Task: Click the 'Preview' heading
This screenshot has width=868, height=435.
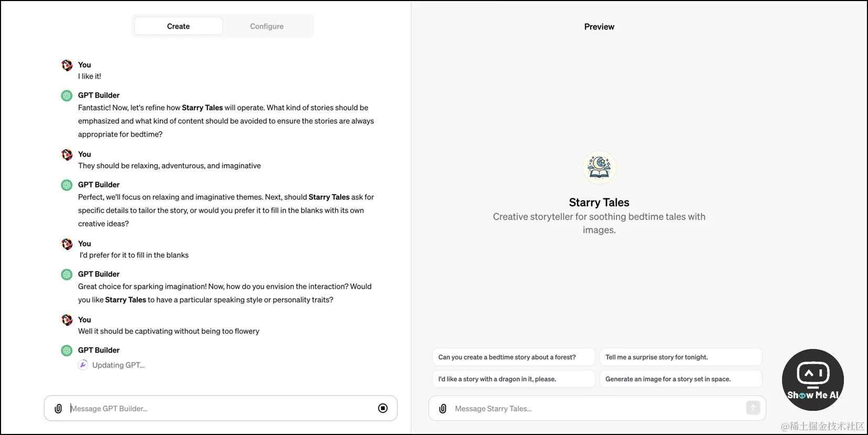Action: 599,27
